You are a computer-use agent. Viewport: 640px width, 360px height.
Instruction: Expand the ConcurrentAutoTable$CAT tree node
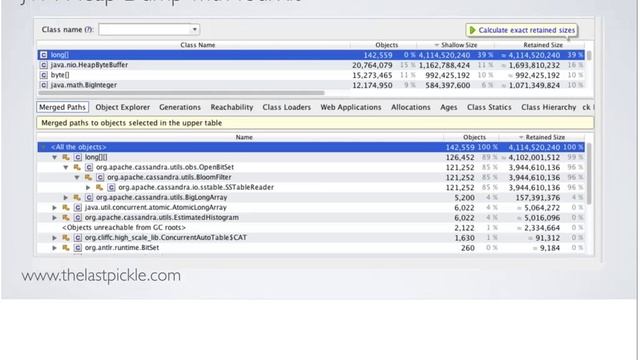[x=54, y=238]
